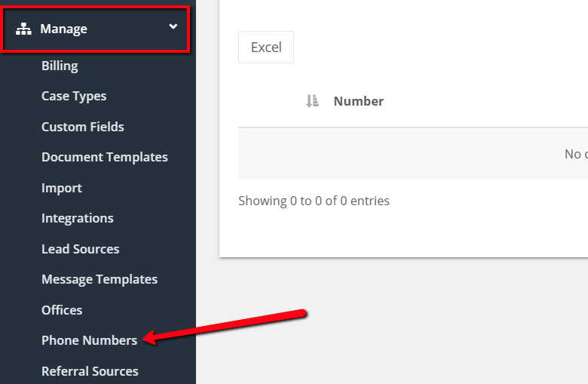Viewport: 588px width, 384px height.
Task: Go to Message Templates
Action: point(100,279)
